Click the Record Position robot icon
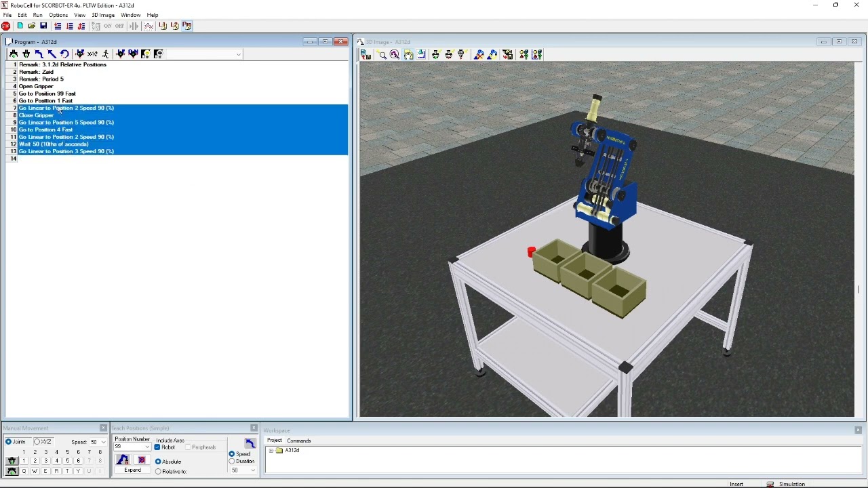This screenshot has height=488, width=868. [x=123, y=460]
